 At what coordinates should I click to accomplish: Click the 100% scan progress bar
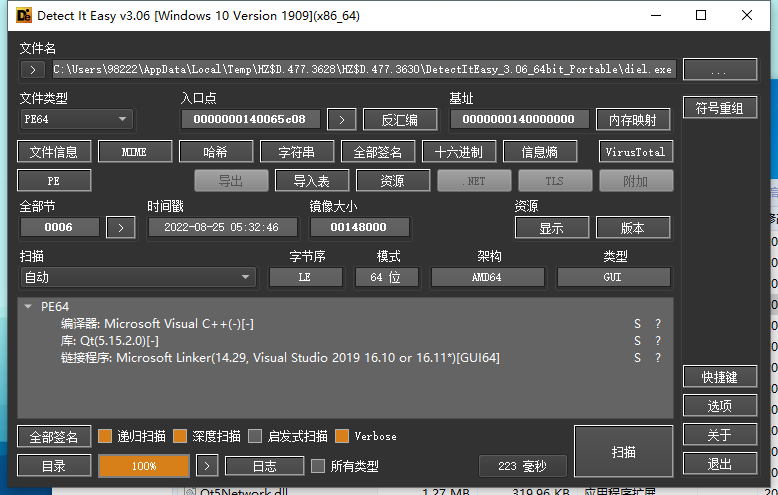pos(144,466)
